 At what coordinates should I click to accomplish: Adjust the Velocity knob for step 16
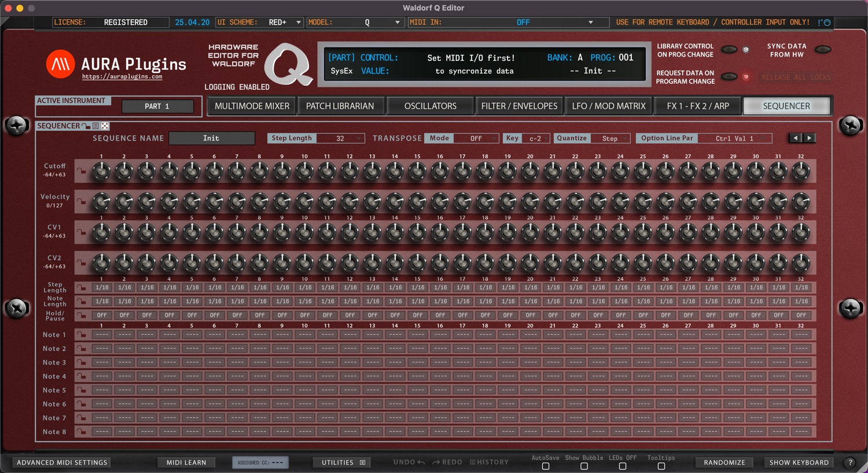[440, 202]
